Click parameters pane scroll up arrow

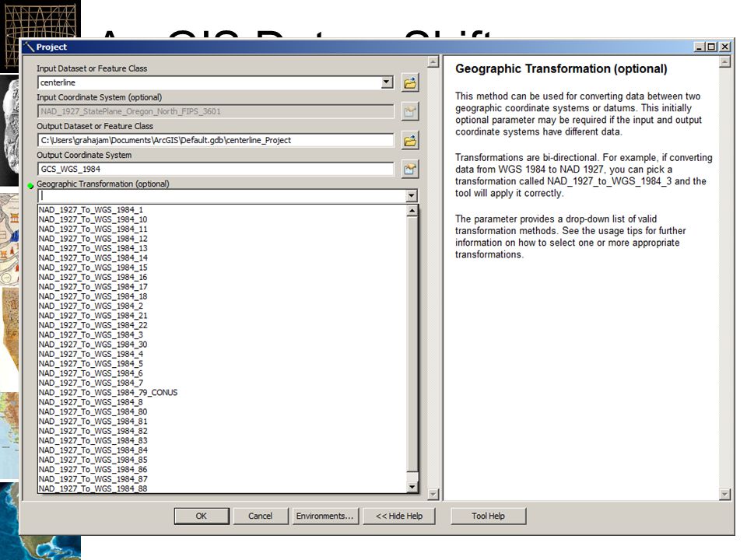click(x=433, y=62)
